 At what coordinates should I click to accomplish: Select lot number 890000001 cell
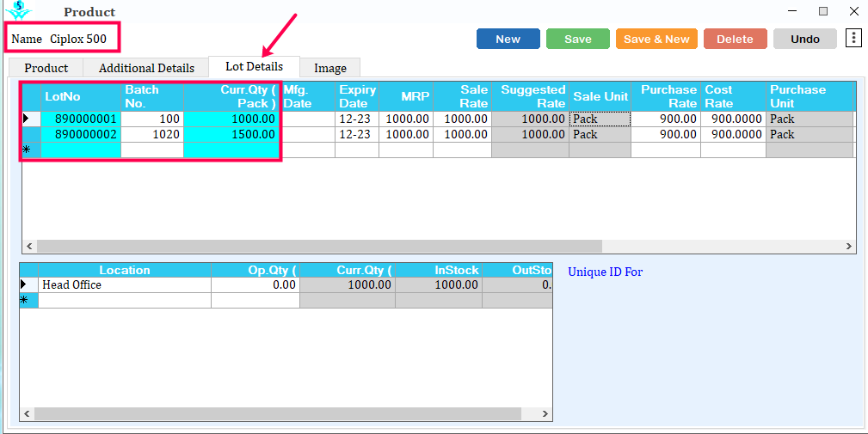[x=81, y=119]
